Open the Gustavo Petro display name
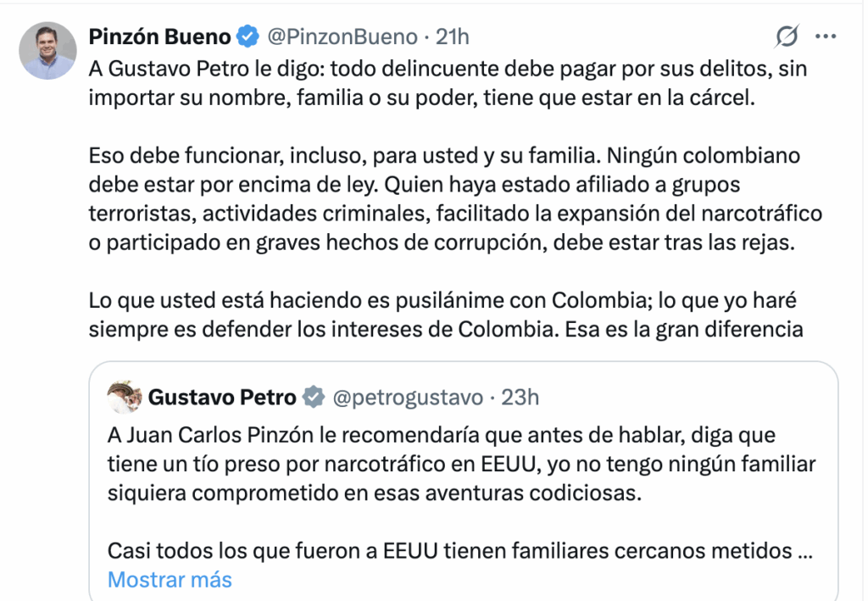 (222, 397)
